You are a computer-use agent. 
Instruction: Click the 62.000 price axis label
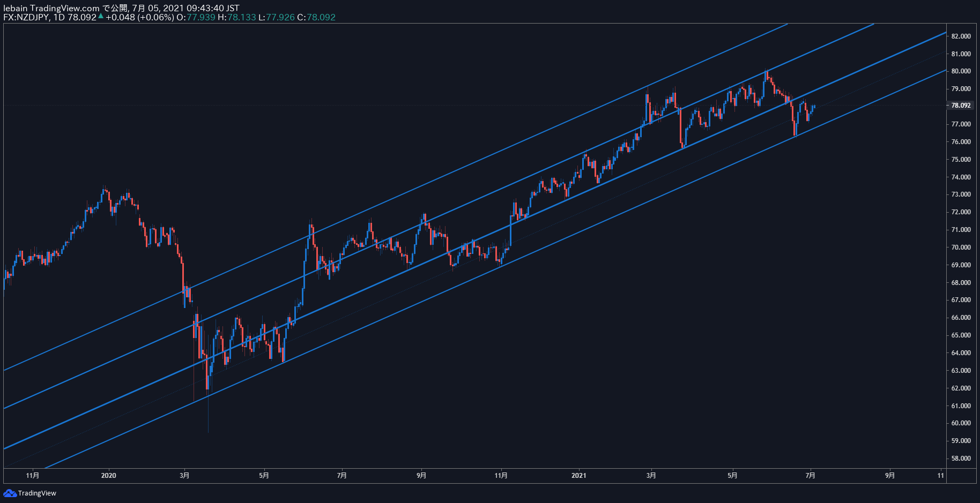[961, 388]
